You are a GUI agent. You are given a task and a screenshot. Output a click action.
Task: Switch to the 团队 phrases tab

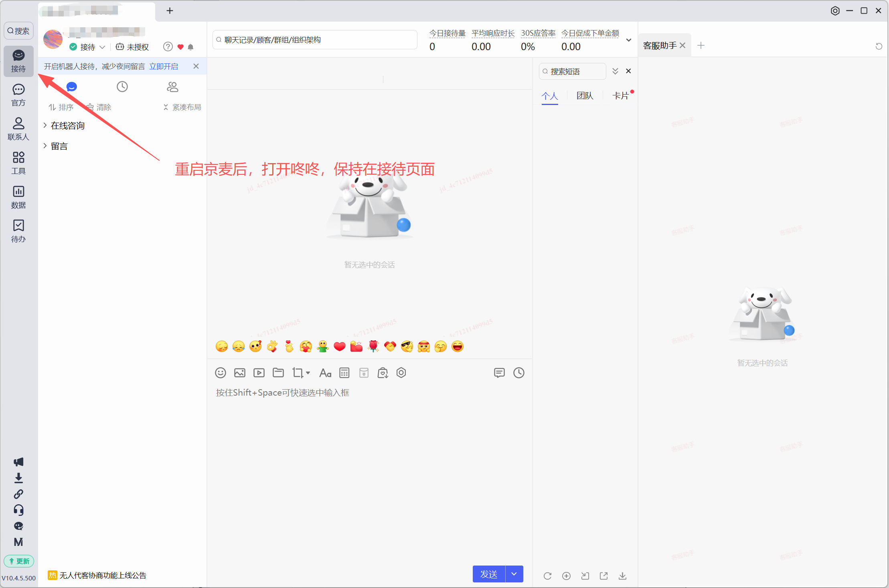click(x=585, y=96)
